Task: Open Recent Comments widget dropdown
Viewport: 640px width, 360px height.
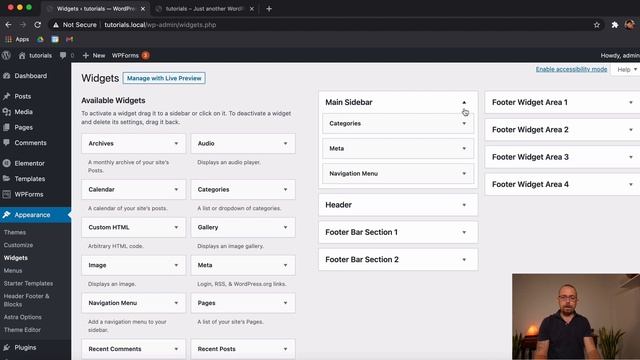Action: click(176, 349)
